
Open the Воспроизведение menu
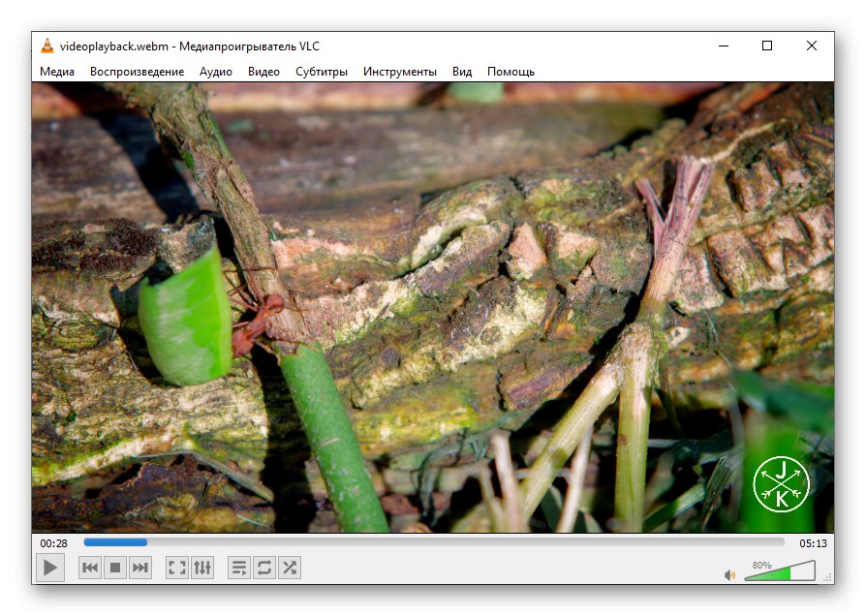[x=137, y=72]
